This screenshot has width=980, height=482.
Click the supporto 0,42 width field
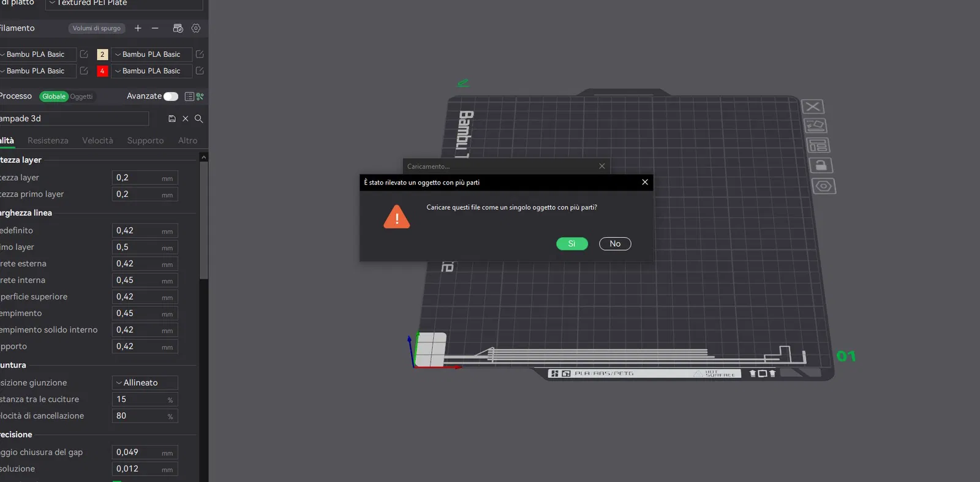click(145, 347)
